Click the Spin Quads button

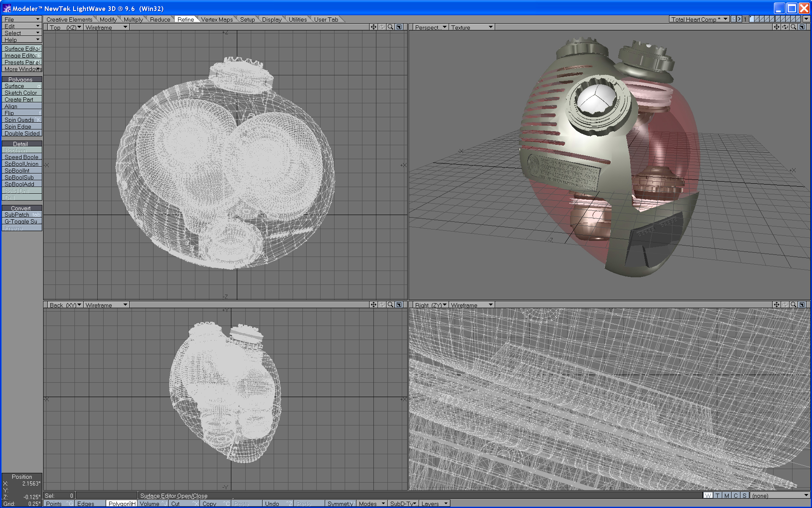22,120
